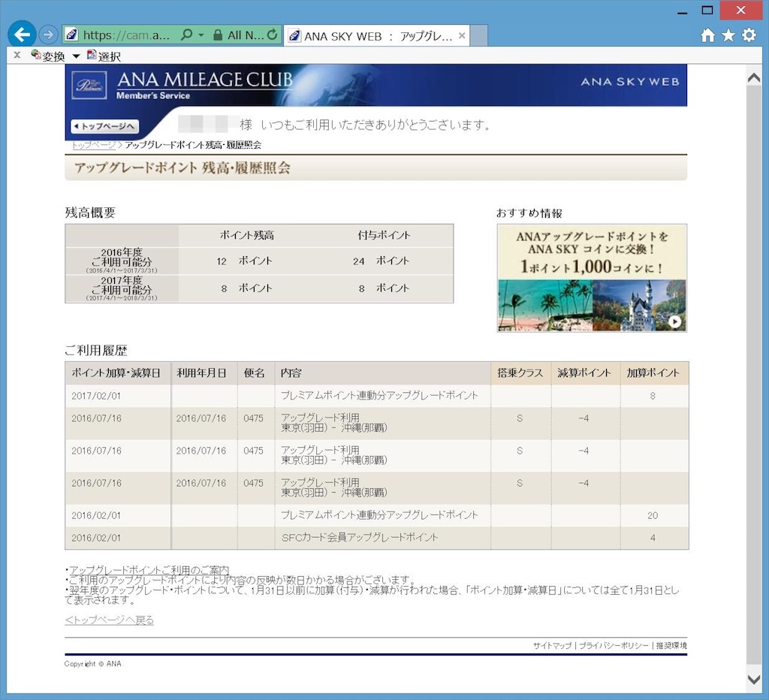Select the ANA SKY WEB tab
The height and width of the screenshot is (700, 769).
pyautogui.click(x=377, y=36)
